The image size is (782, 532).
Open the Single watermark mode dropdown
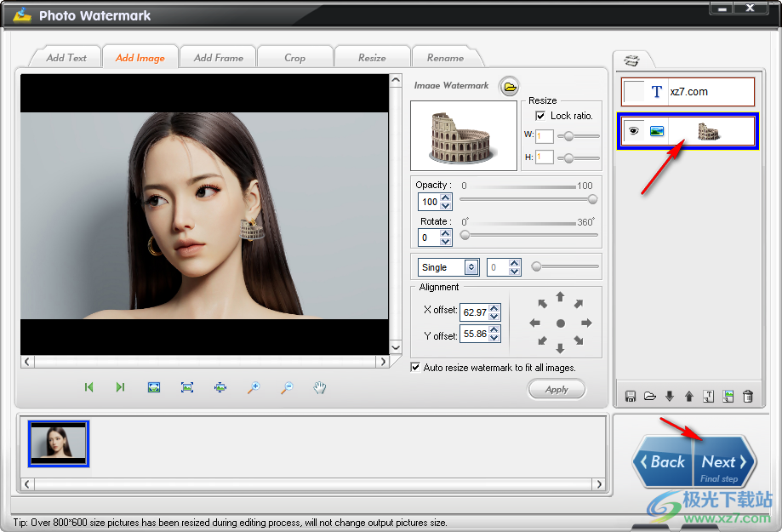click(471, 267)
